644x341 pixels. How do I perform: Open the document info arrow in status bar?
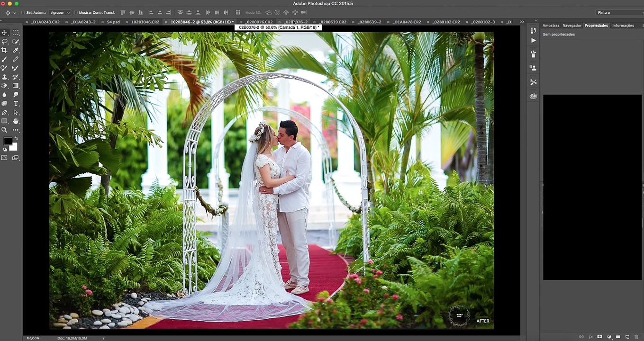pyautogui.click(x=103, y=338)
